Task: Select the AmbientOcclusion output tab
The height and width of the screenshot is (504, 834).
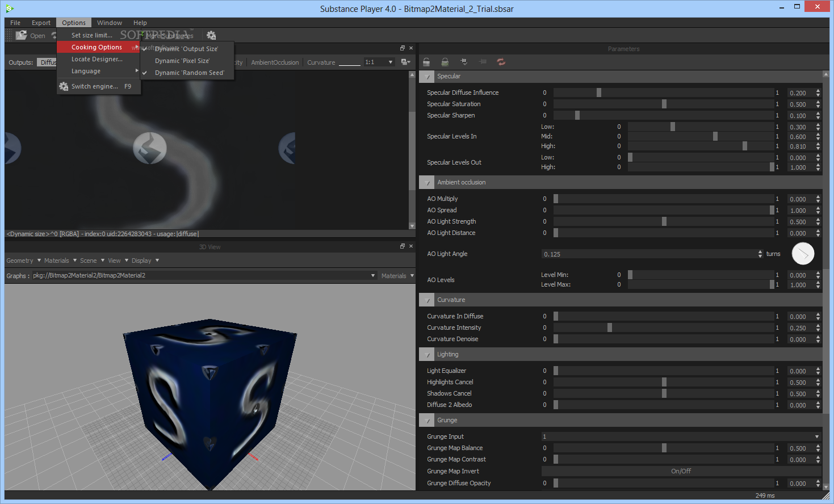Action: pyautogui.click(x=275, y=62)
